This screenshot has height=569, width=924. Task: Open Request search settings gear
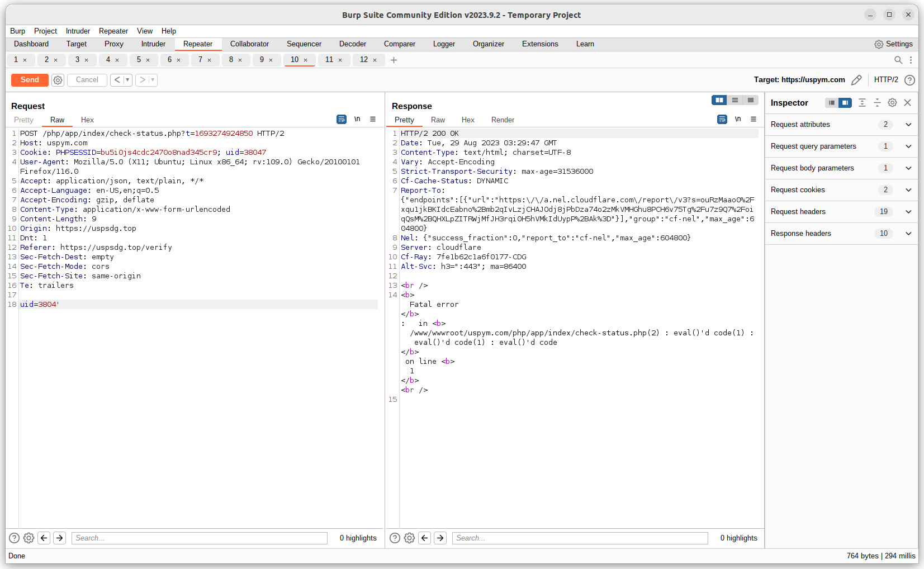(x=29, y=538)
